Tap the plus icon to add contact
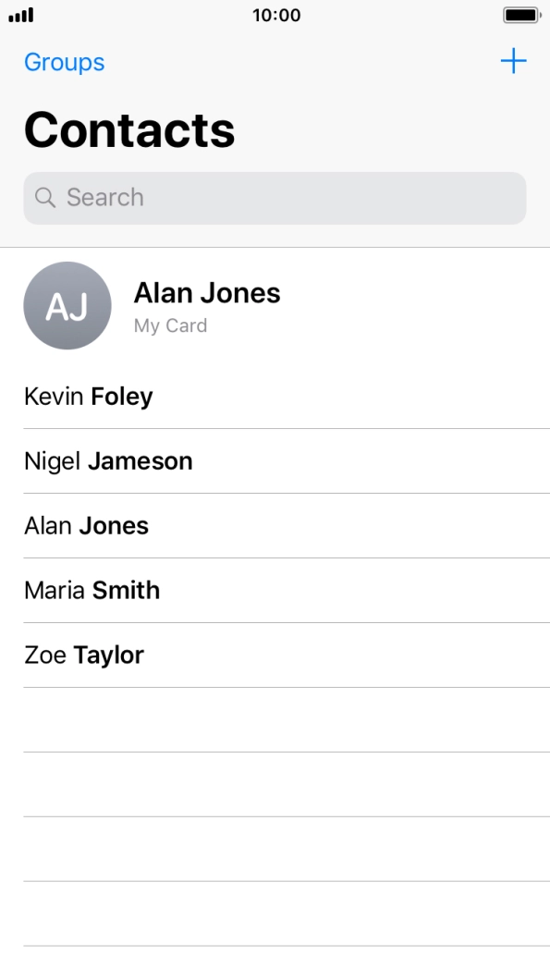Image resolution: width=550 pixels, height=980 pixels. point(514,61)
